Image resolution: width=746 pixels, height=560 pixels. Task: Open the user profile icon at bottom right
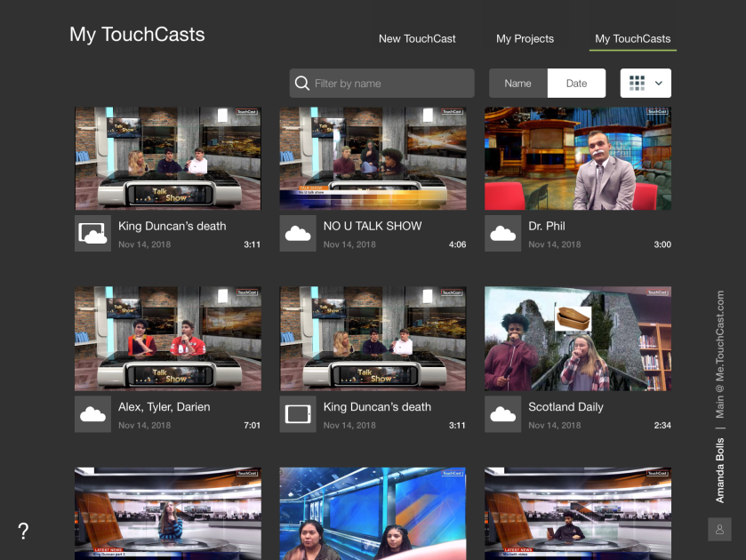point(719,529)
